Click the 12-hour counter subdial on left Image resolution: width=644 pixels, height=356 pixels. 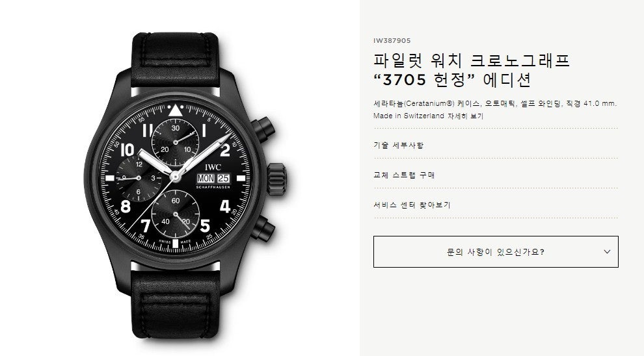[x=139, y=178]
